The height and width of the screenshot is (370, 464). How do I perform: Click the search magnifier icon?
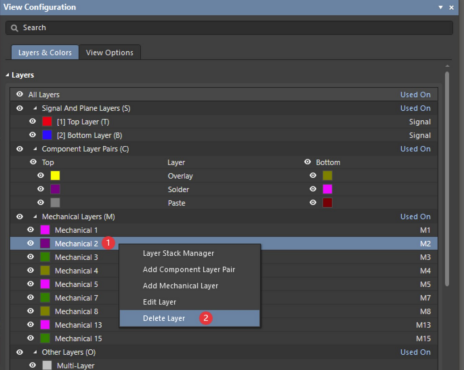[x=14, y=28]
